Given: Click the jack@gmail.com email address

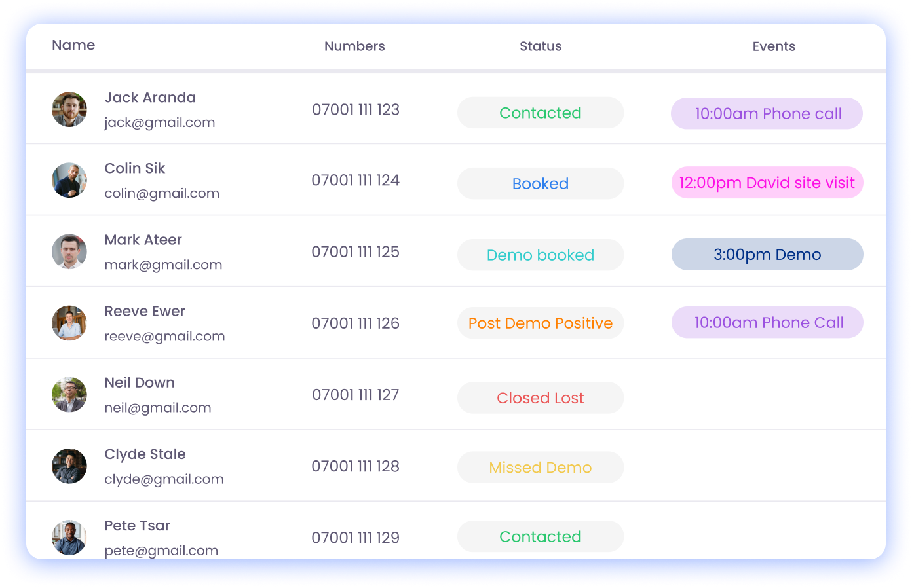Looking at the screenshot, I should click(160, 122).
